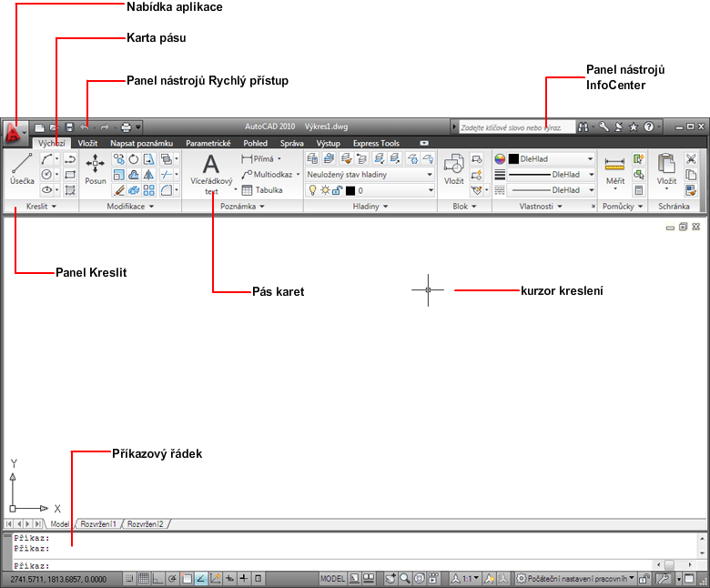Image resolution: width=710 pixels, height=588 pixels.
Task: Select the Posun move tool
Action: pyautogui.click(x=95, y=169)
